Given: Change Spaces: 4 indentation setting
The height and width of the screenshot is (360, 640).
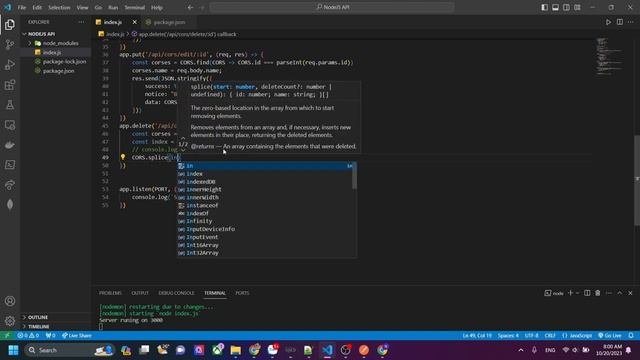Looking at the screenshot, I should [x=508, y=336].
